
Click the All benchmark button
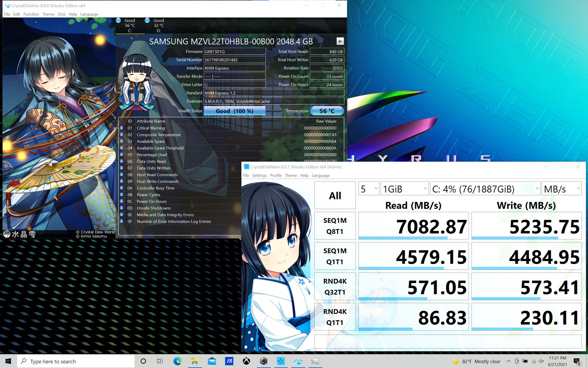[335, 195]
